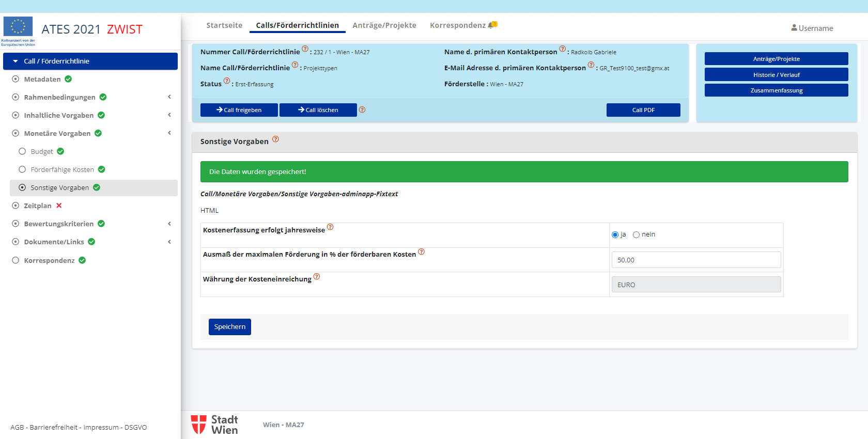
Task: Click help icon beside Ausmaß der maximalen Förderung
Action: [421, 252]
